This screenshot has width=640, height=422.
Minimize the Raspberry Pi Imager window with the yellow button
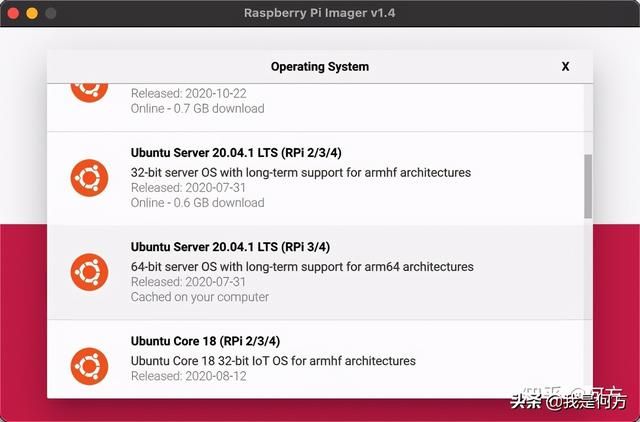tap(32, 13)
